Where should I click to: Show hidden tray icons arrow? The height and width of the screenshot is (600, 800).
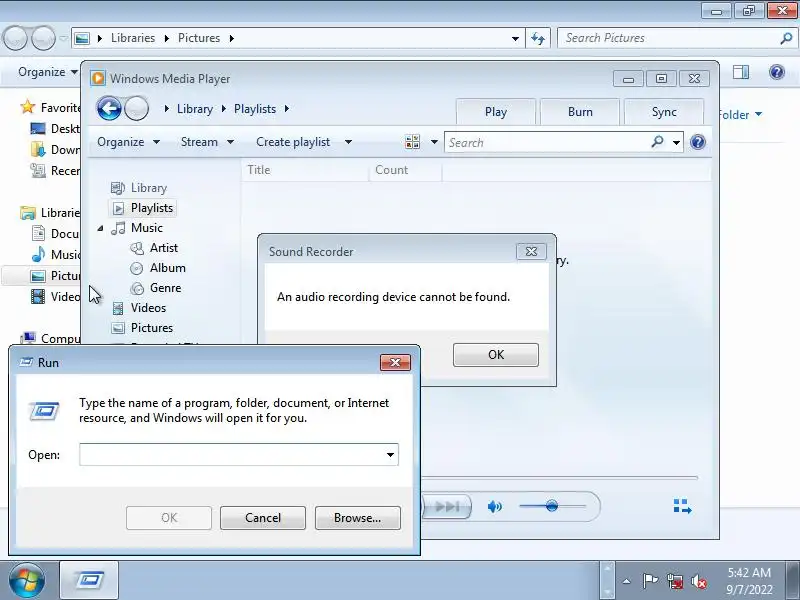click(x=627, y=581)
